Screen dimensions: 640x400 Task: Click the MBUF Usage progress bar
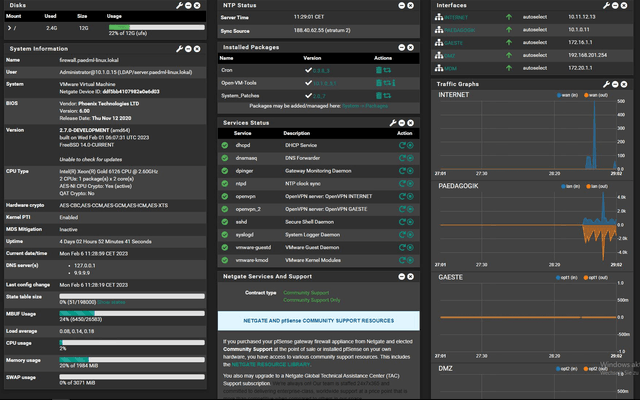click(x=132, y=313)
